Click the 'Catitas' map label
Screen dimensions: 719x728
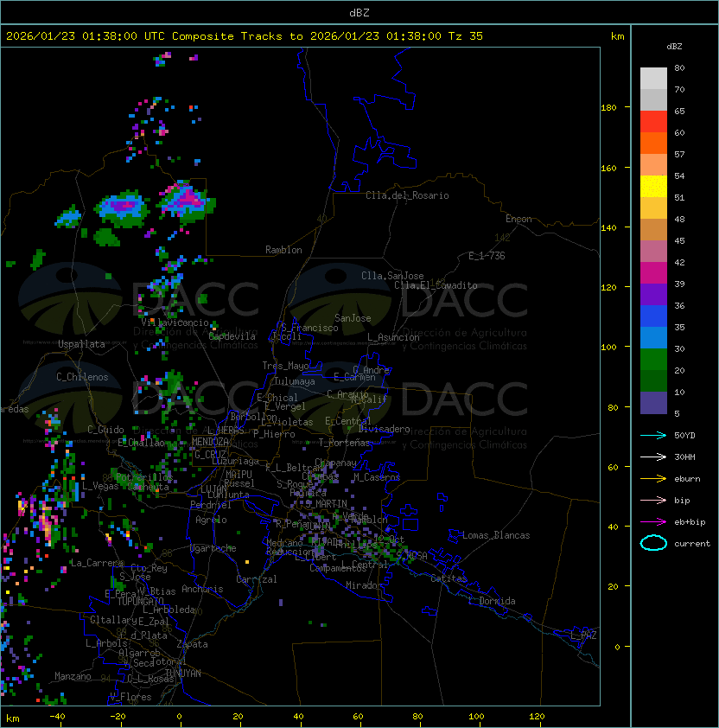coord(449,578)
